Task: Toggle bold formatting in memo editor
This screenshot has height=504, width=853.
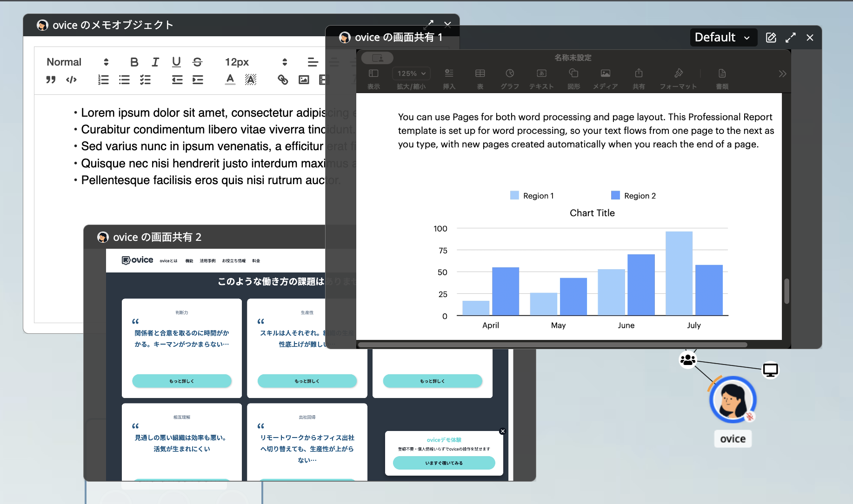Action: click(134, 62)
